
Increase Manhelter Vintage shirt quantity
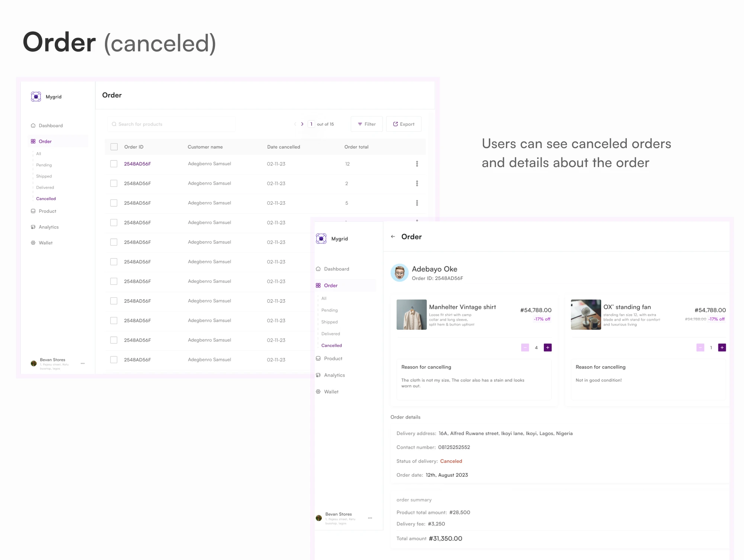click(x=548, y=348)
